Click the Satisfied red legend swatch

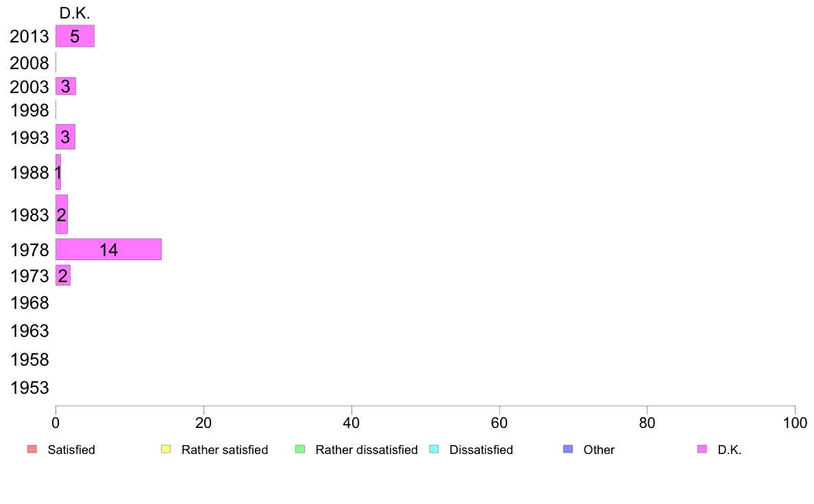tap(32, 449)
